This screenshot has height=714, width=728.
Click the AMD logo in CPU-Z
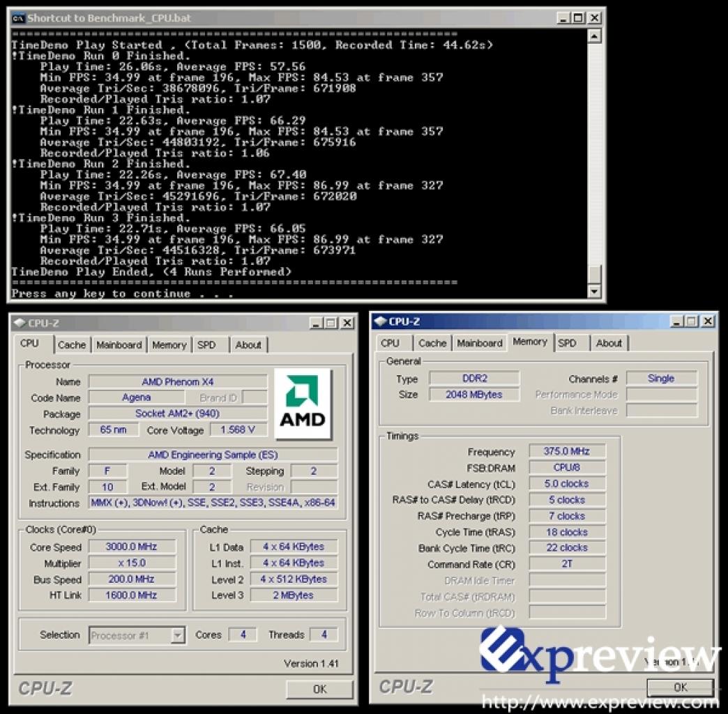[303, 404]
